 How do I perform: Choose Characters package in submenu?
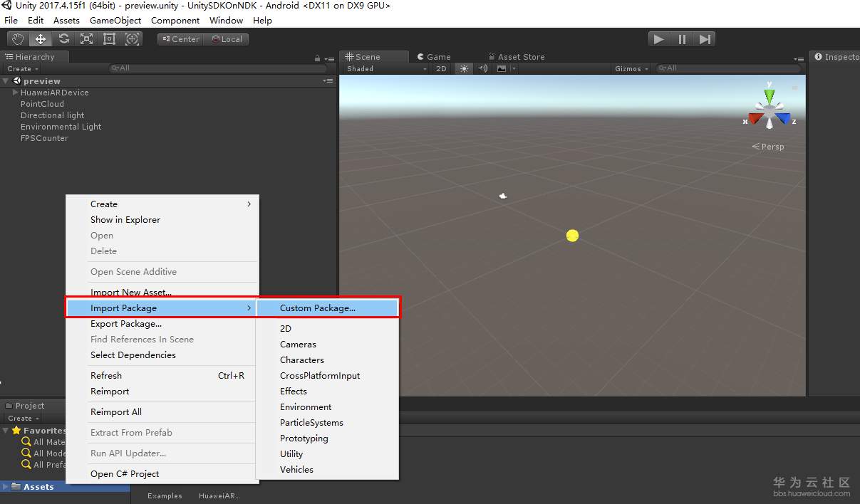click(x=327, y=360)
